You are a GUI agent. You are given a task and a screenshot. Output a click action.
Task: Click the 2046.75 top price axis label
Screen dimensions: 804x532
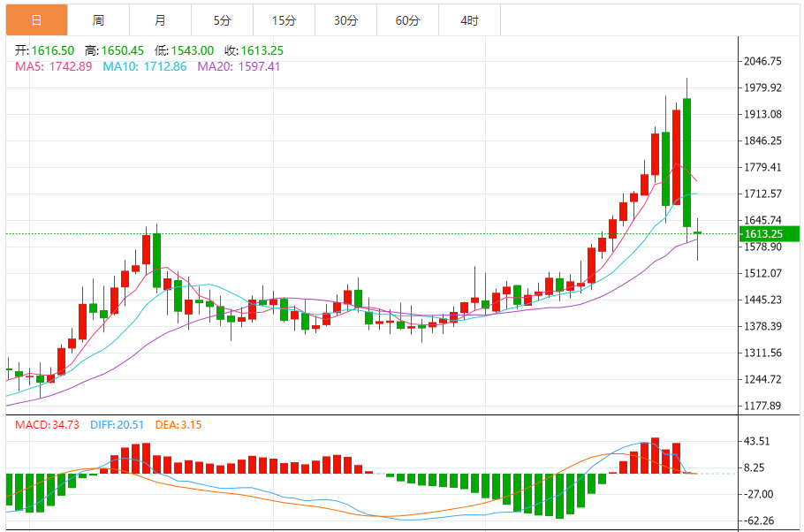point(763,61)
